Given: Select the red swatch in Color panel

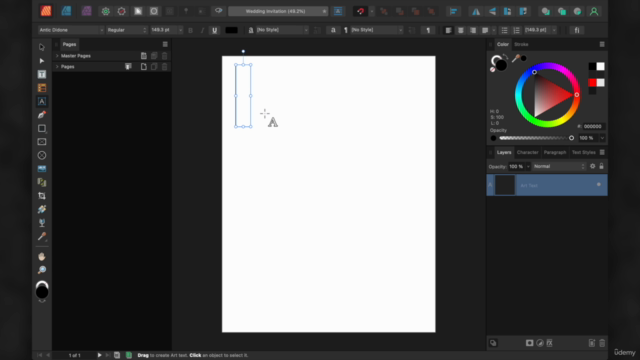Looking at the screenshot, I should coord(592,83).
